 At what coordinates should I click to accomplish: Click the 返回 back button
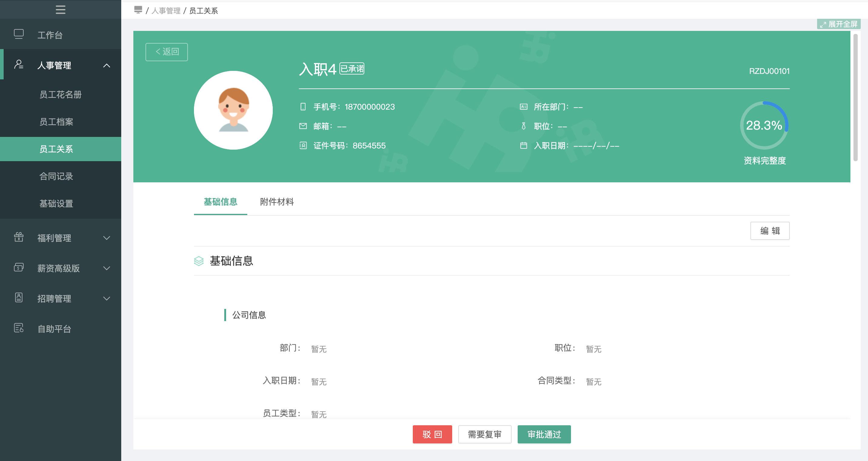(x=166, y=52)
